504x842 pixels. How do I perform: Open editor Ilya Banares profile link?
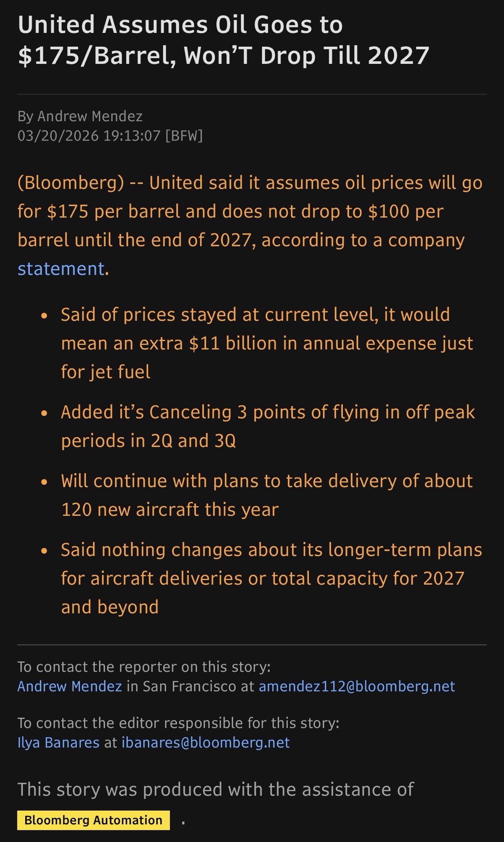pos(58,742)
